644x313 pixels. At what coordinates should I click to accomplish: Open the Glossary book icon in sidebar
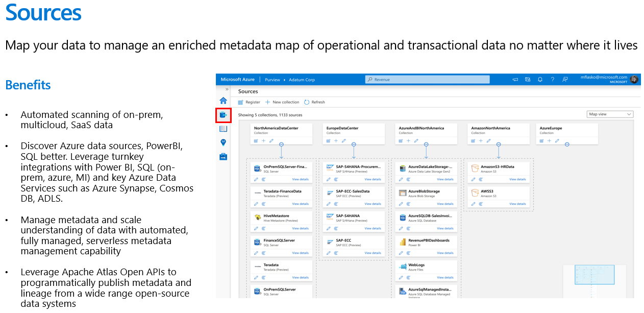pos(224,128)
